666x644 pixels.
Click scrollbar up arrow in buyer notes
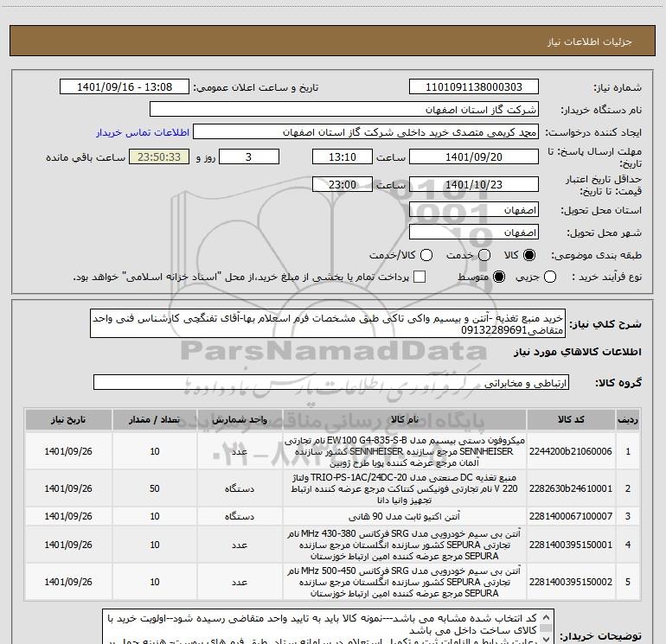point(547,617)
